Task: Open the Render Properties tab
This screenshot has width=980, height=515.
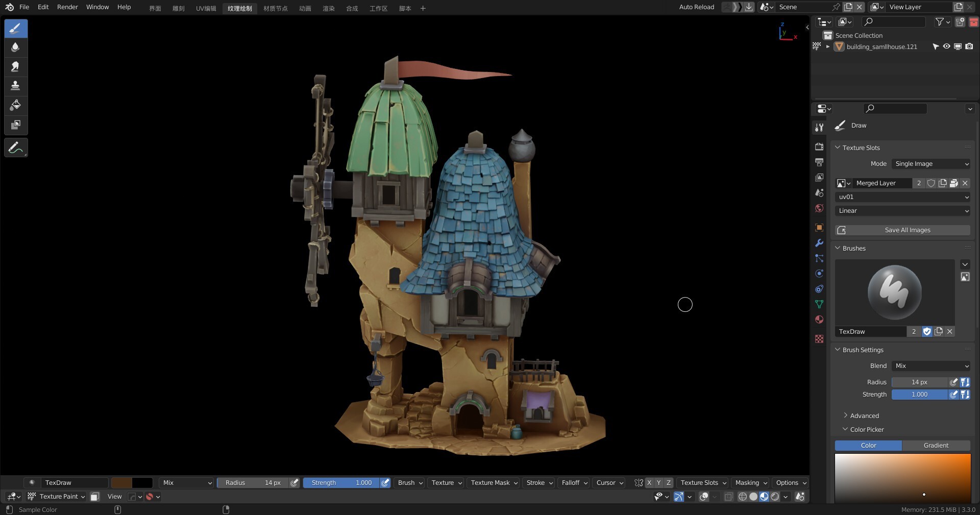Action: [819, 146]
